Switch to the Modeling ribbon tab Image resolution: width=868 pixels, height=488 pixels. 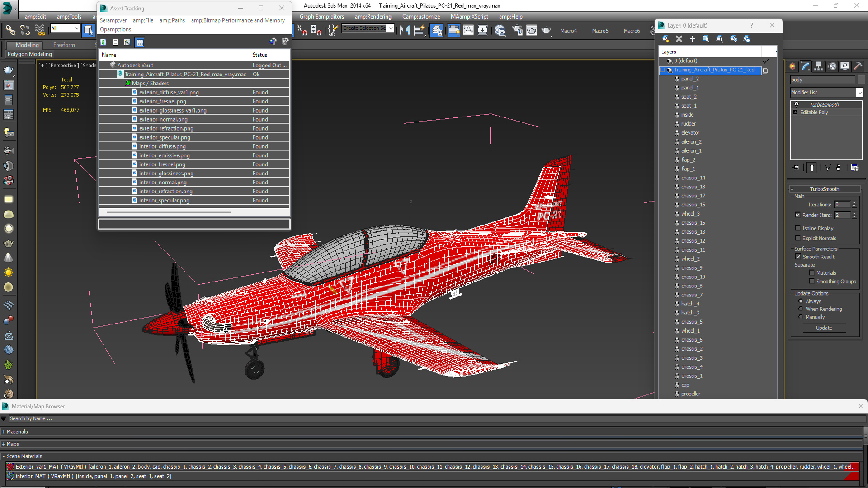tap(27, 45)
